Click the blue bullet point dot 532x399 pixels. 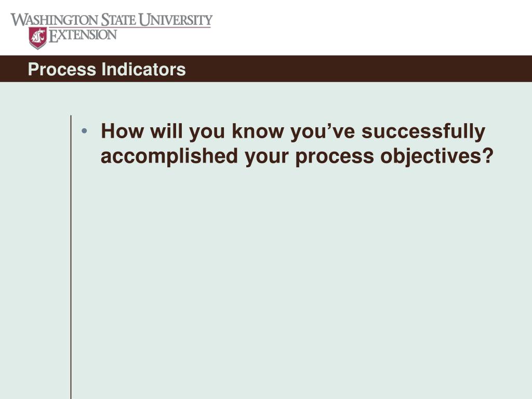(85, 131)
